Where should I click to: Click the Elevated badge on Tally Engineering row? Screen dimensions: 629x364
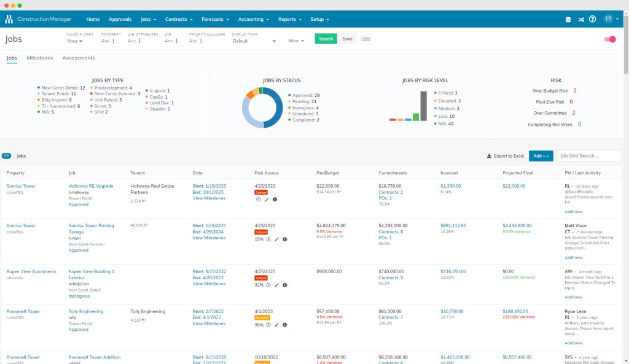coord(262,317)
